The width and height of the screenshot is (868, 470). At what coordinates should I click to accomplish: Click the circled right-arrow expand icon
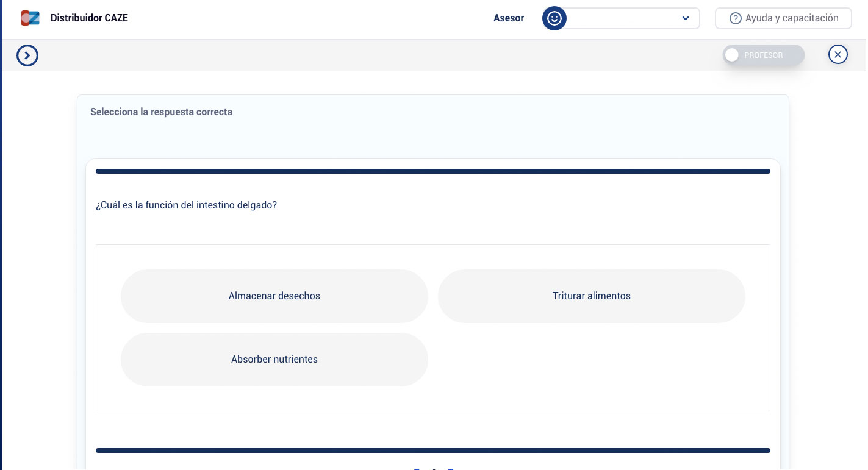(27, 55)
